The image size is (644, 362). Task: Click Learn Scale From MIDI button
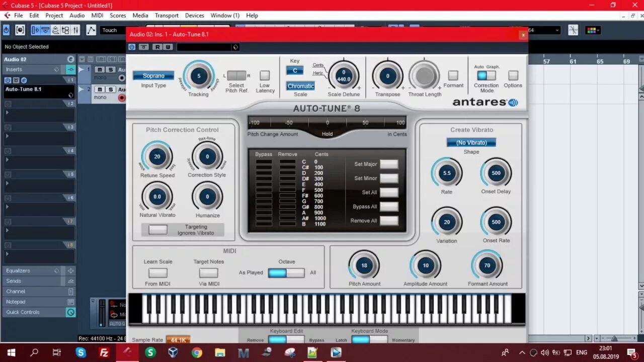158,273
